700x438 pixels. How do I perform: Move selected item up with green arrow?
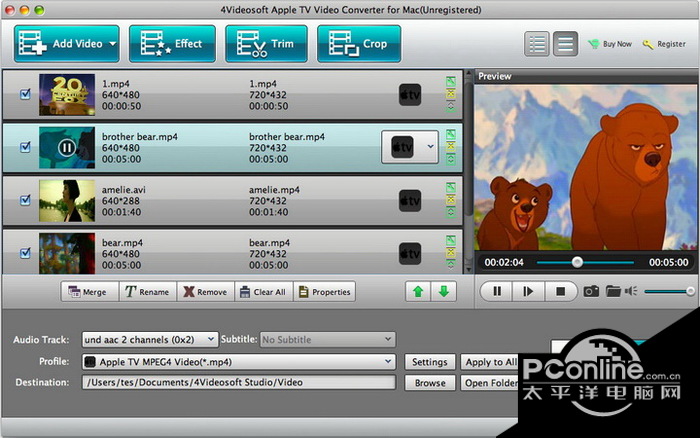click(x=417, y=292)
